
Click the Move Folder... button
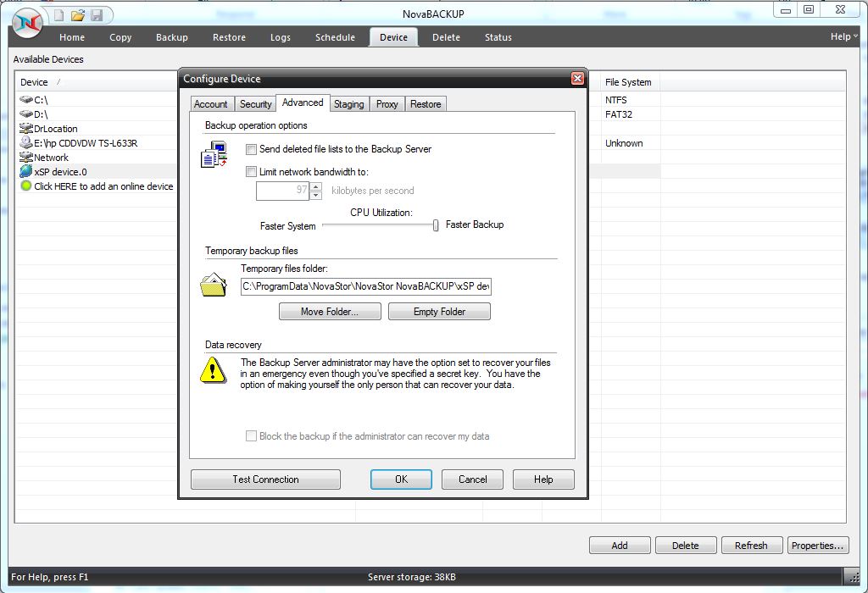(x=330, y=312)
